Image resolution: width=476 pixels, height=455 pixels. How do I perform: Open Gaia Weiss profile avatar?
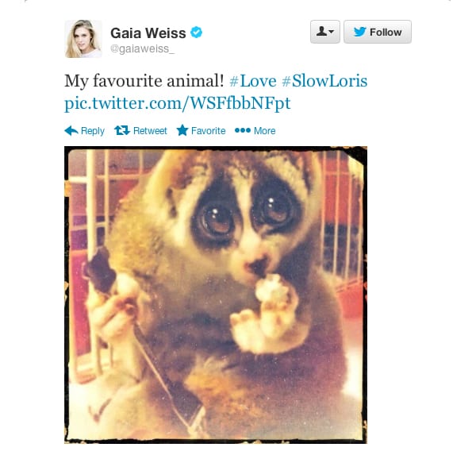click(x=83, y=39)
